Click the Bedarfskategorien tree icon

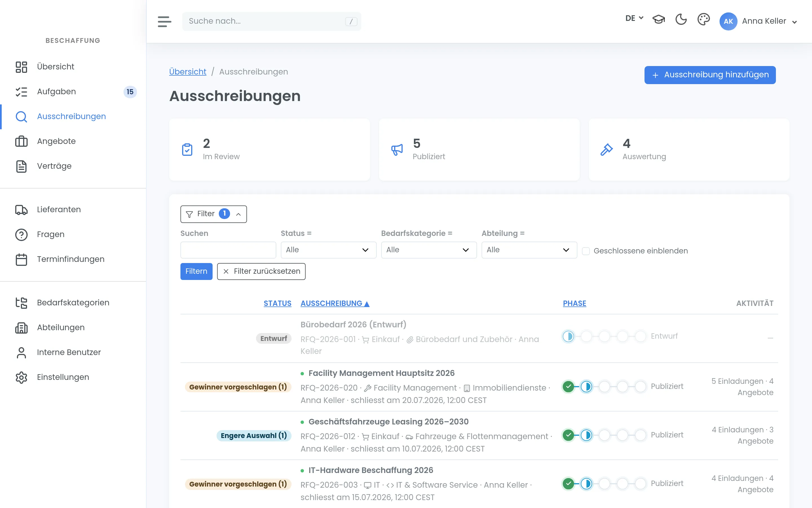pyautogui.click(x=21, y=303)
